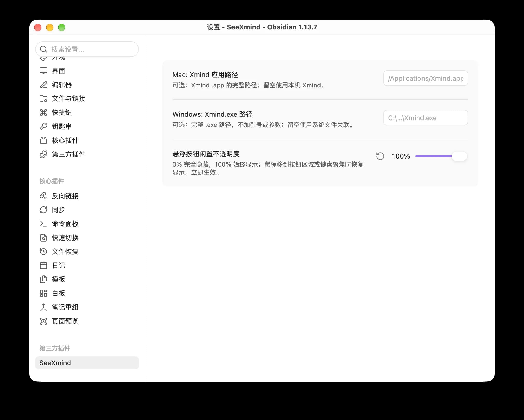Image resolution: width=524 pixels, height=420 pixels.
Task: Click the 悬浮按钮闲置不透明度 setting title
Action: click(x=206, y=154)
